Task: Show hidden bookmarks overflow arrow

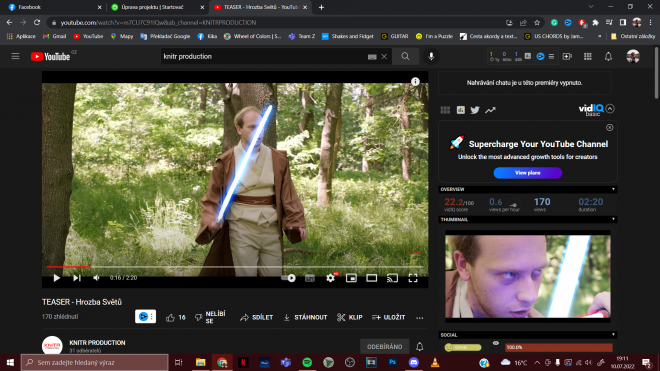Action: tap(599, 36)
